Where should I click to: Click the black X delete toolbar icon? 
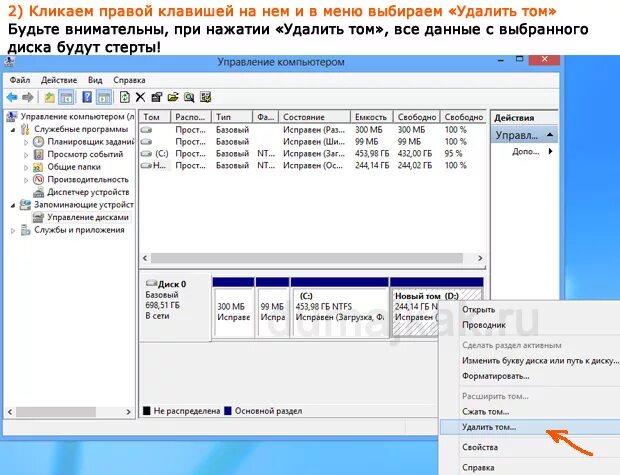(x=140, y=97)
